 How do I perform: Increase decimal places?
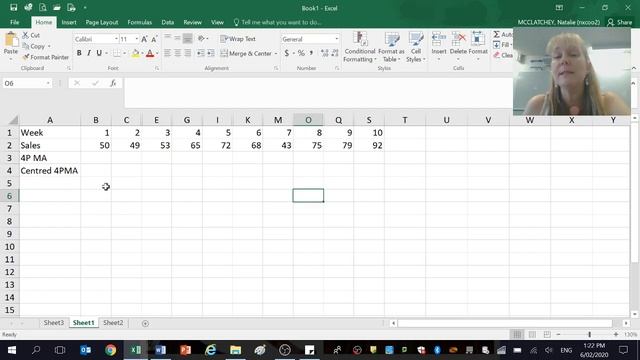pos(325,53)
